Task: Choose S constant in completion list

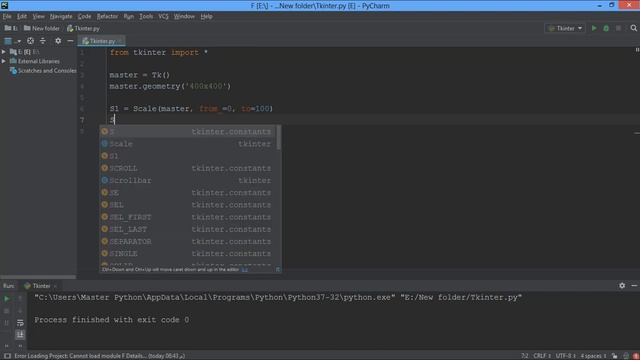Action: pos(188,131)
